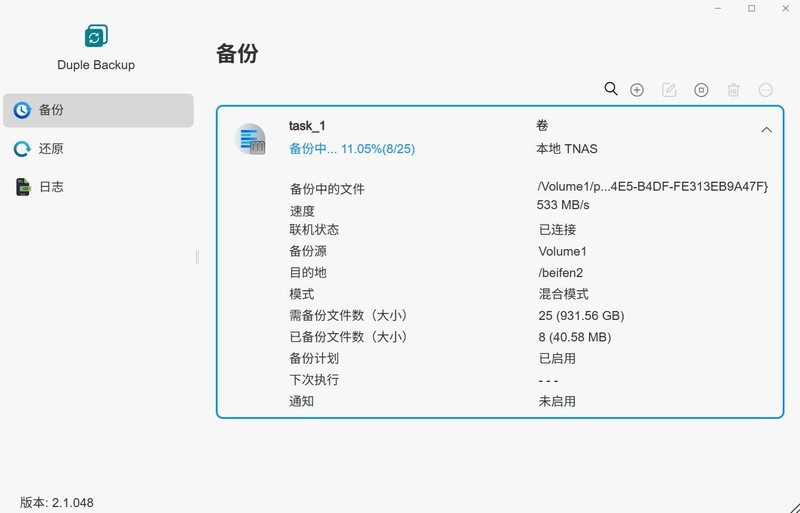Click the delete task trash icon
This screenshot has height=513, width=800.
tap(733, 90)
